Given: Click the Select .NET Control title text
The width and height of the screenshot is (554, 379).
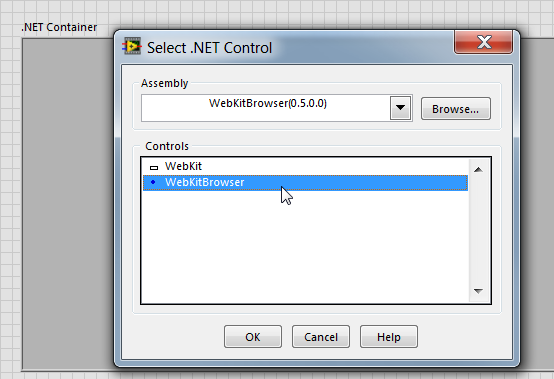Looking at the screenshot, I should [x=210, y=48].
